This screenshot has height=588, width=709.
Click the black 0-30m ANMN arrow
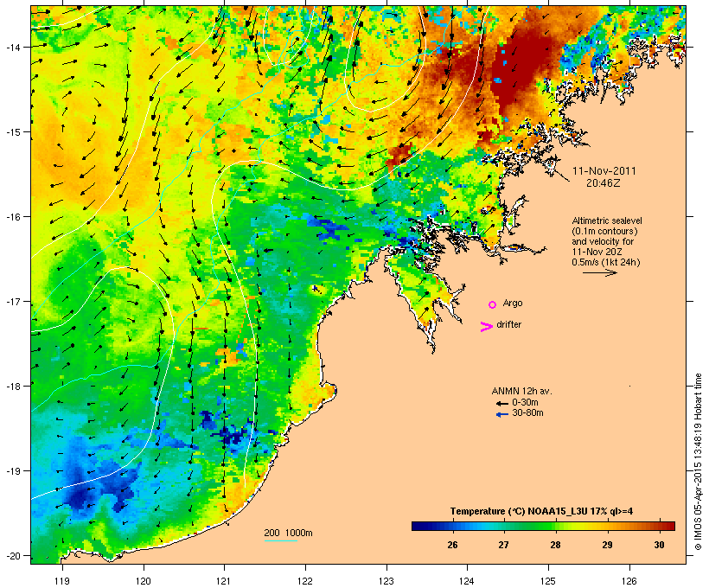[501, 403]
